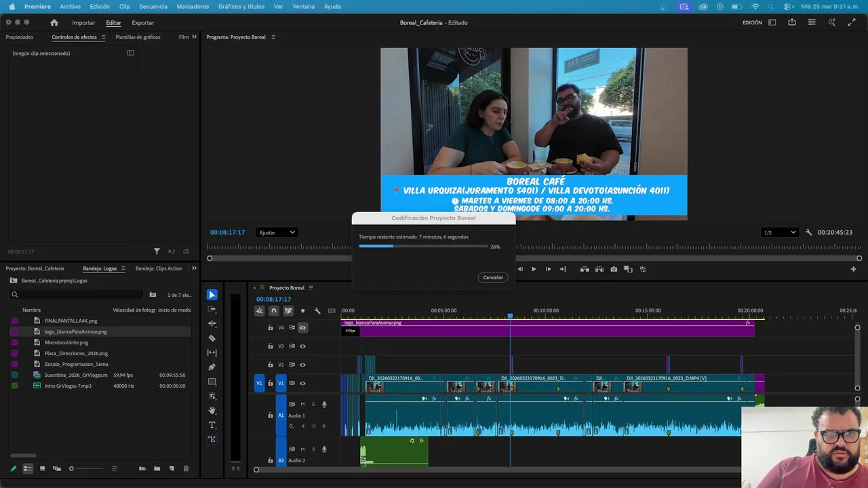Open timeline display settings wrench
The image size is (868, 488).
click(317, 311)
